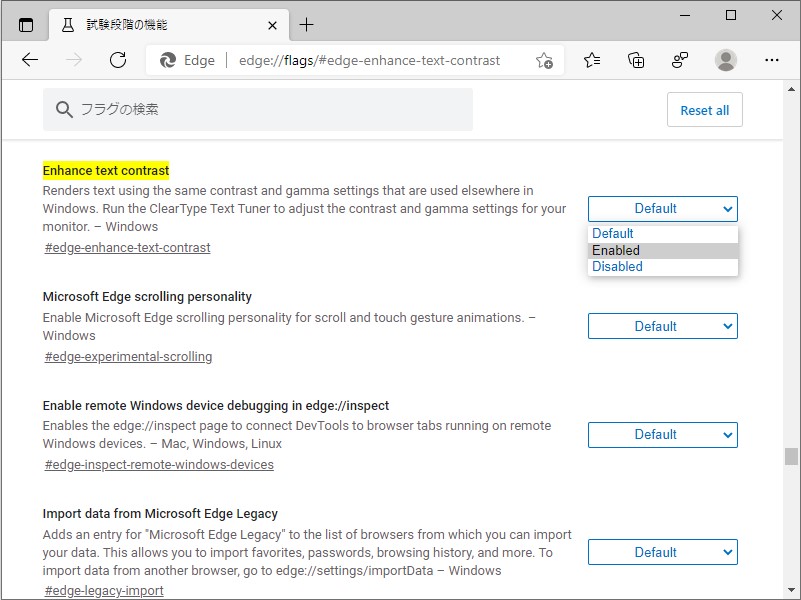The image size is (801, 600).
Task: Add this page to favorites
Action: (x=545, y=60)
